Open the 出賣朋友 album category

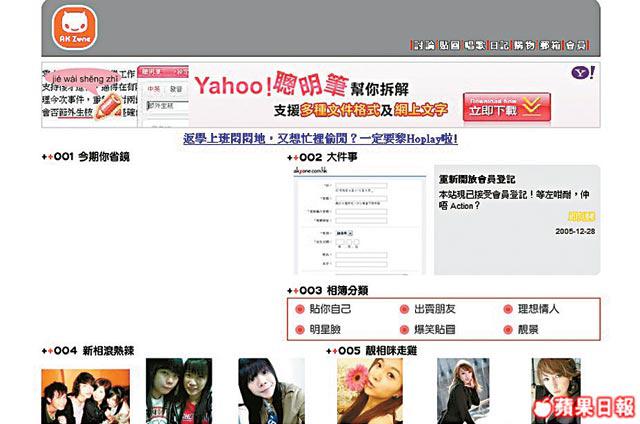[x=435, y=309]
